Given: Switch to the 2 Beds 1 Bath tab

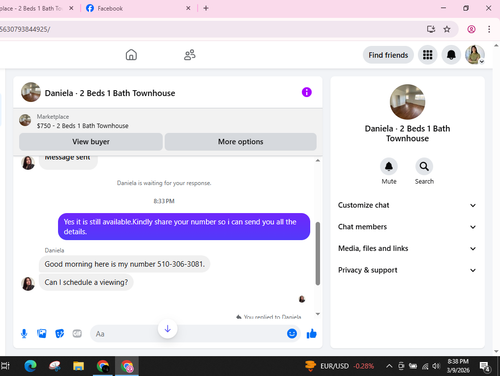Looking at the screenshot, I should pyautogui.click(x=32, y=8).
